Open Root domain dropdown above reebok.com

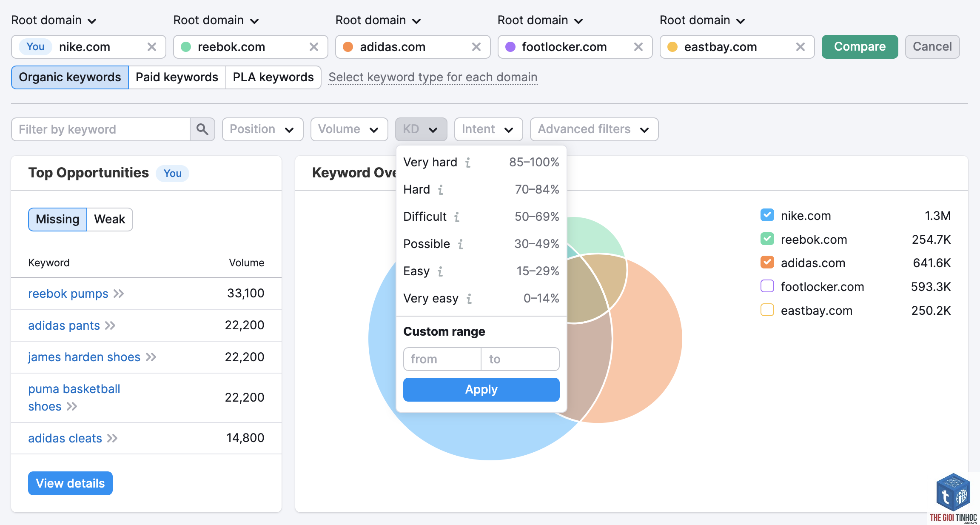coord(216,20)
